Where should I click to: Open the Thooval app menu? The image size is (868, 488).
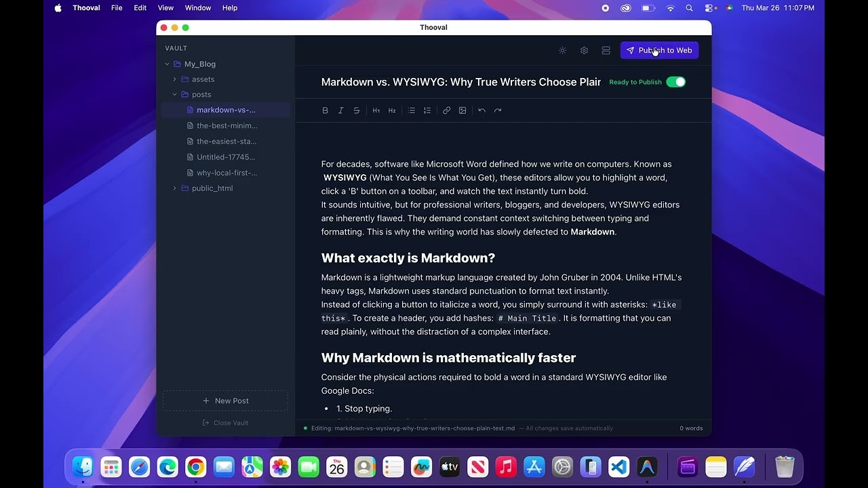click(x=87, y=8)
